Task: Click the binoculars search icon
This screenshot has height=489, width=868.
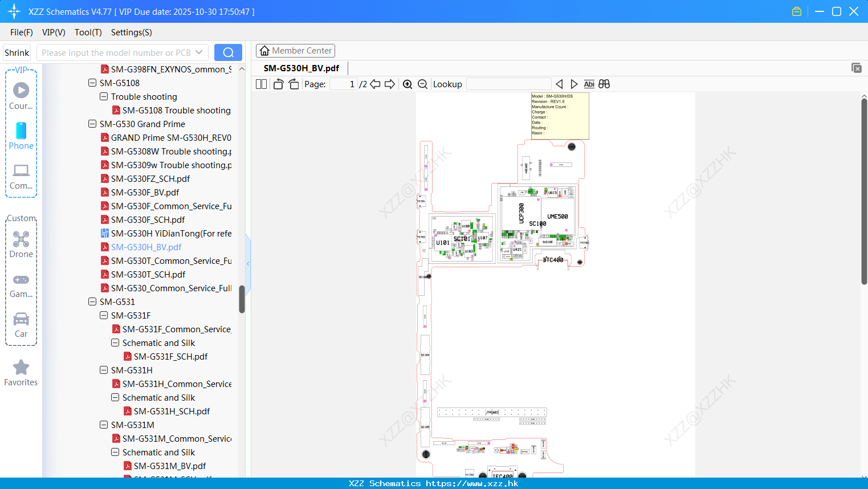Action: (604, 84)
